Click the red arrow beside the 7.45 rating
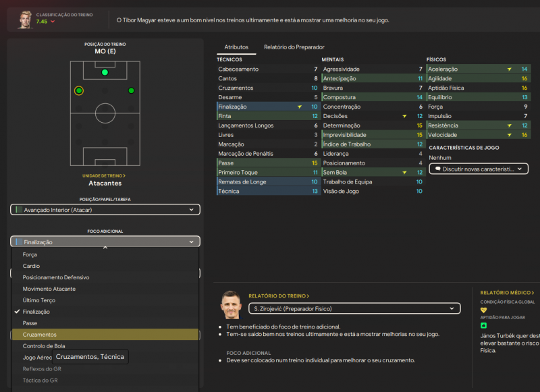The height and width of the screenshot is (392, 540). 53,22
